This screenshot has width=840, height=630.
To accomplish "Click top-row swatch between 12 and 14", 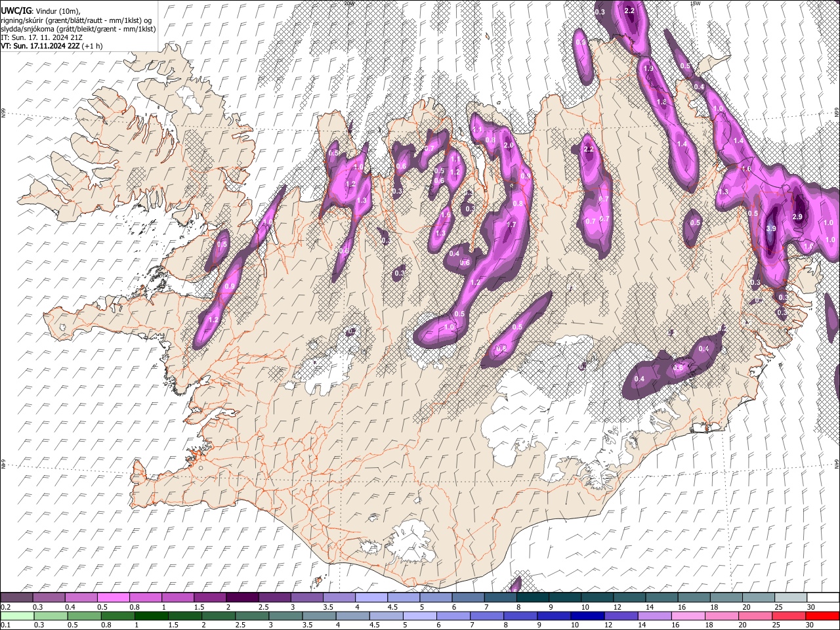I will (x=629, y=597).
